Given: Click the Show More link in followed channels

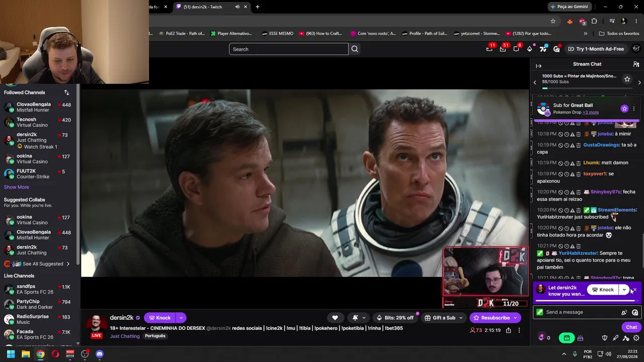Looking at the screenshot, I should 17,187.
